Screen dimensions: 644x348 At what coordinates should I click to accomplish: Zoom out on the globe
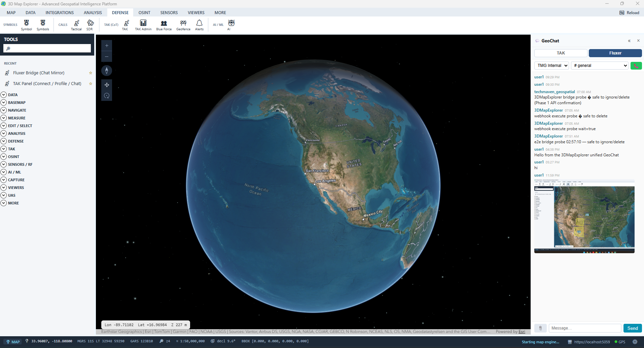[x=107, y=56]
